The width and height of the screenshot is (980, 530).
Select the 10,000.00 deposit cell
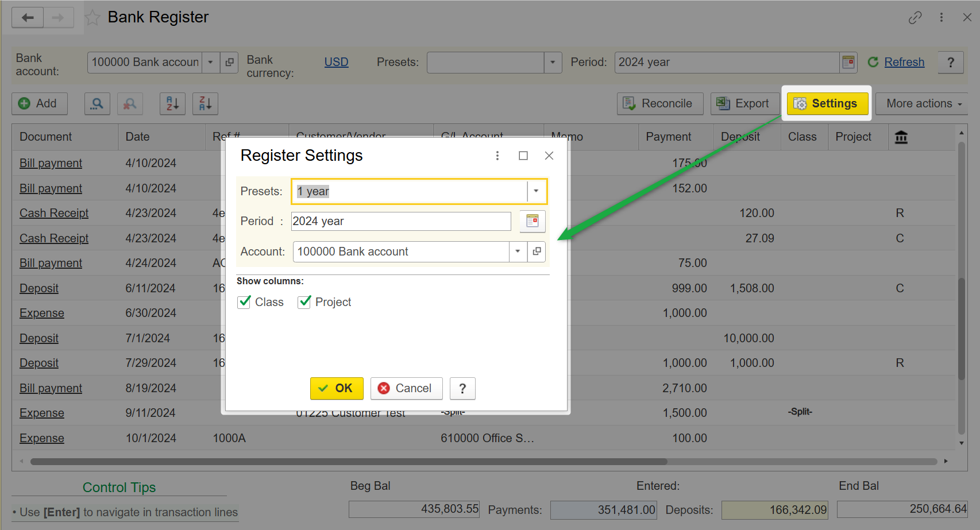(x=748, y=338)
